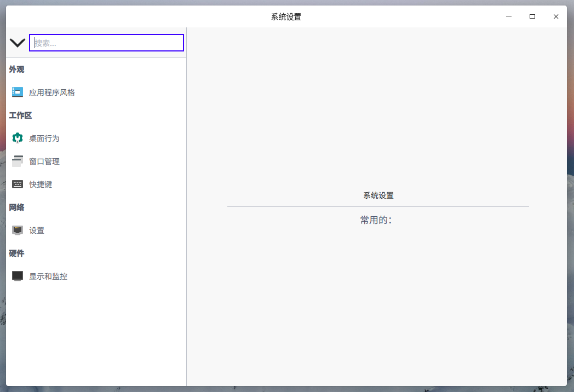Click the 桌面行为 gear icon
Viewport: 574px width, 392px height.
point(17,138)
